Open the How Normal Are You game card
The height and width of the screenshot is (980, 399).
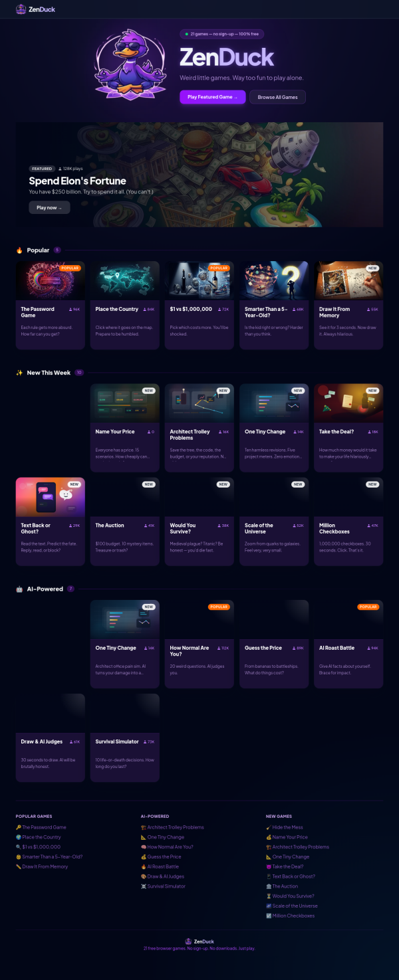(x=199, y=644)
